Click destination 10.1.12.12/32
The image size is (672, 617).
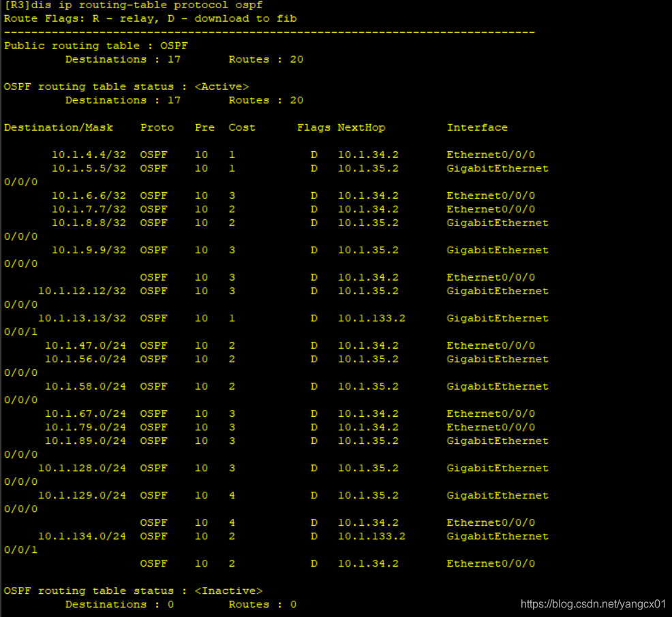pyautogui.click(x=82, y=291)
